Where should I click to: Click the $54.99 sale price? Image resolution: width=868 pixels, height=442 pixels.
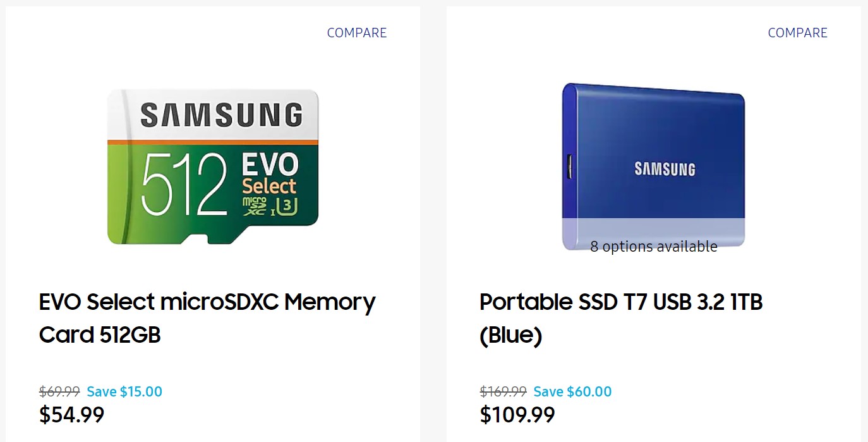[x=71, y=415]
